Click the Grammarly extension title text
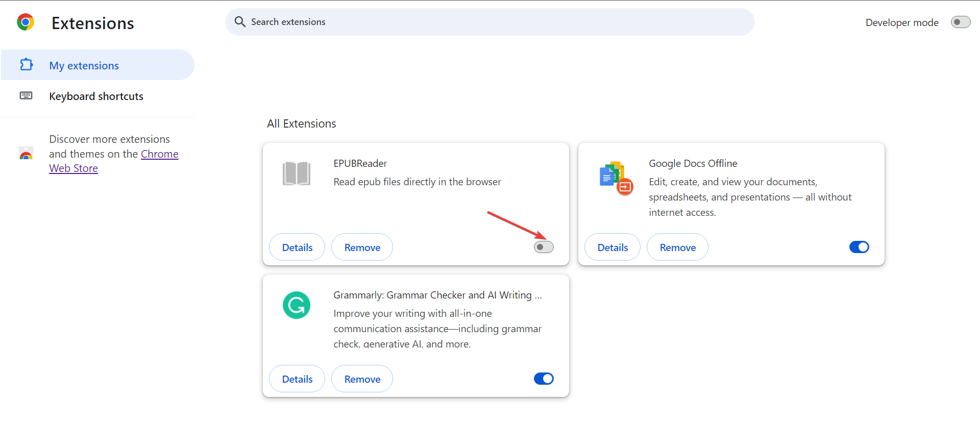The height and width of the screenshot is (448, 980). click(438, 295)
